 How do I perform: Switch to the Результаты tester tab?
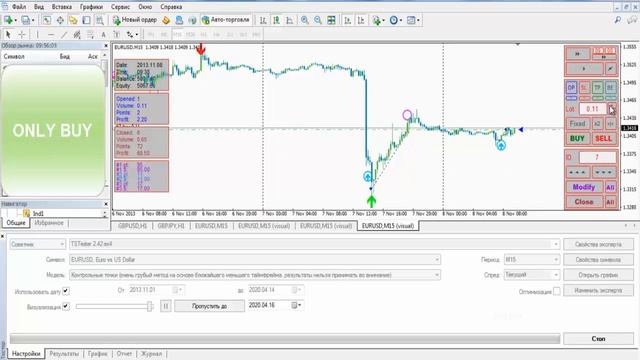64,354
